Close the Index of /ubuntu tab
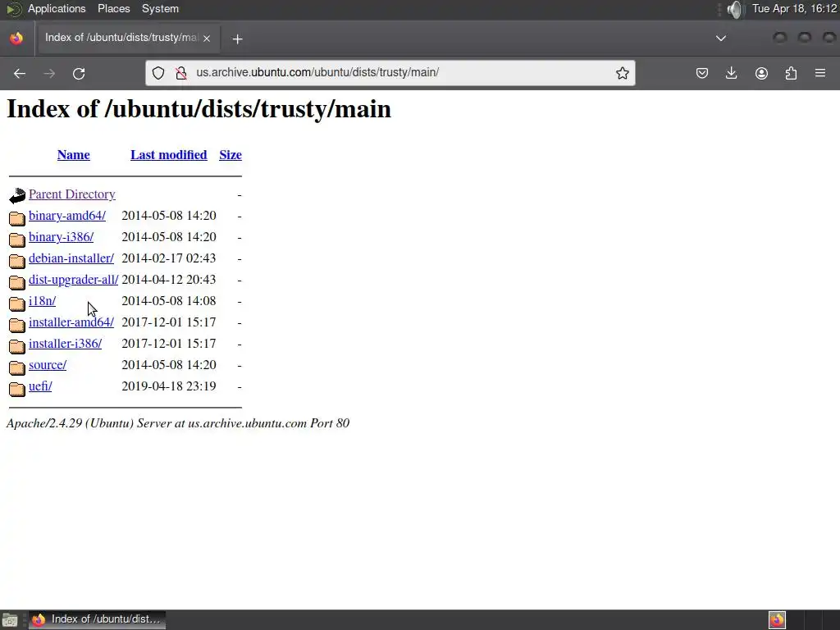This screenshot has width=840, height=630. 207,38
